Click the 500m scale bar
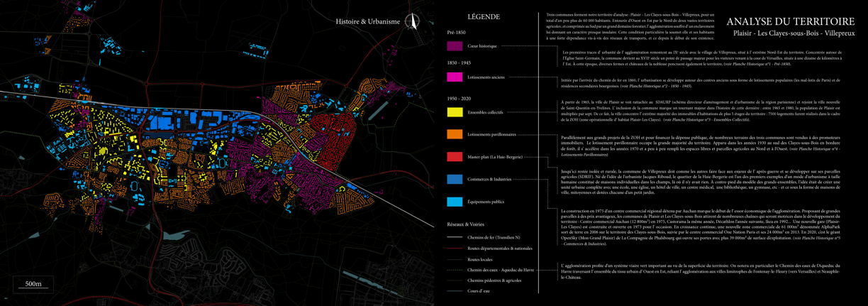 (33, 285)
